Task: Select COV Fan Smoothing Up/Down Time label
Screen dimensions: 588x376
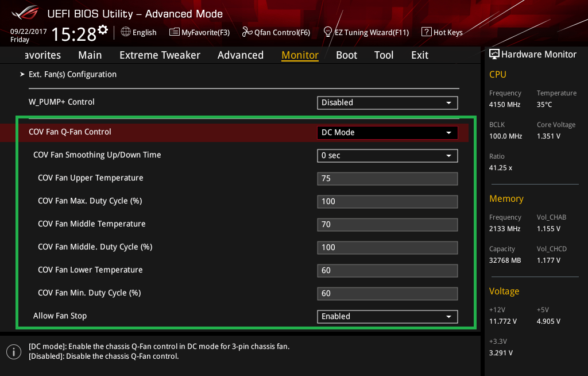Action: [97, 155]
